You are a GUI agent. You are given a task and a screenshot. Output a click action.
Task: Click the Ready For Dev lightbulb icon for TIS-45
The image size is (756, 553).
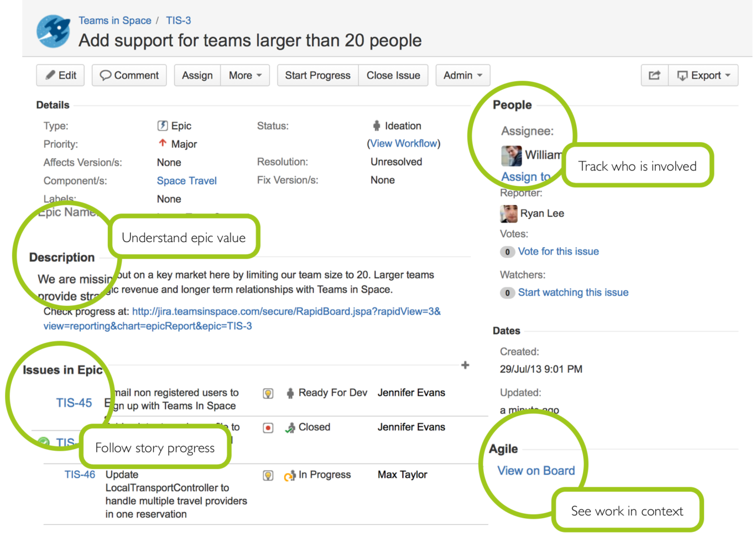[x=268, y=393]
